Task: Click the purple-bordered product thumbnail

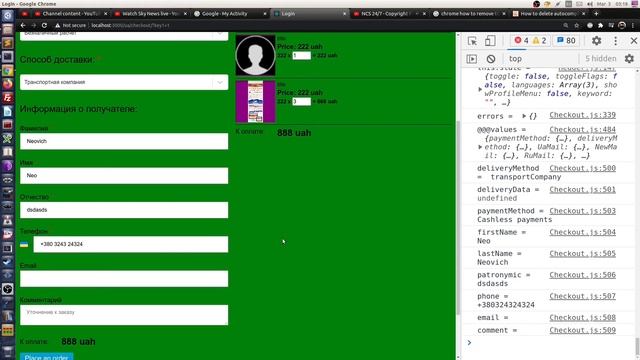Action: pyautogui.click(x=256, y=101)
